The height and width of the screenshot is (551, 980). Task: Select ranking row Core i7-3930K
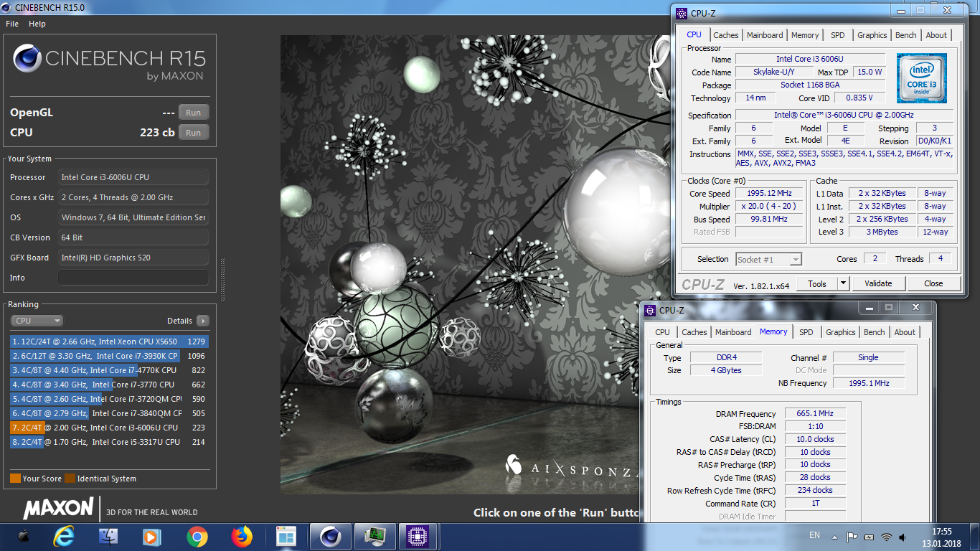(108, 356)
